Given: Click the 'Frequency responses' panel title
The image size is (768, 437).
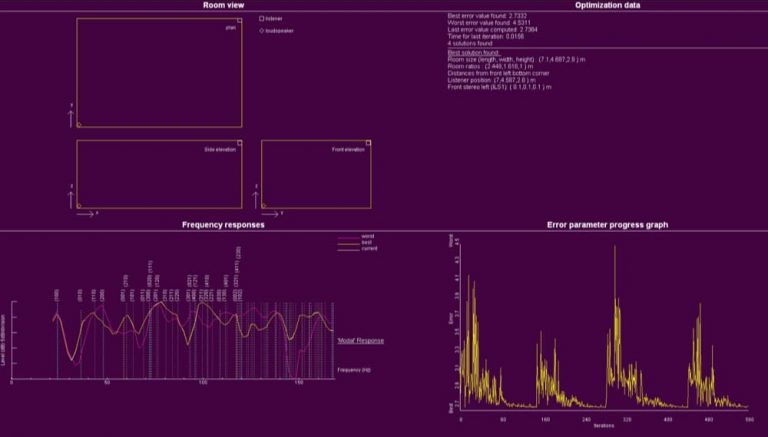Looking at the screenshot, I should pos(223,225).
